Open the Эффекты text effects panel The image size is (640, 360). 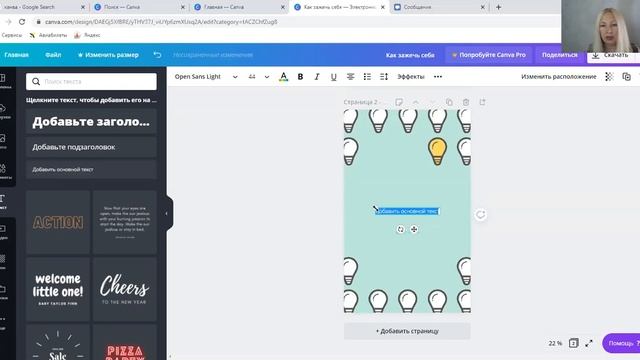411,77
